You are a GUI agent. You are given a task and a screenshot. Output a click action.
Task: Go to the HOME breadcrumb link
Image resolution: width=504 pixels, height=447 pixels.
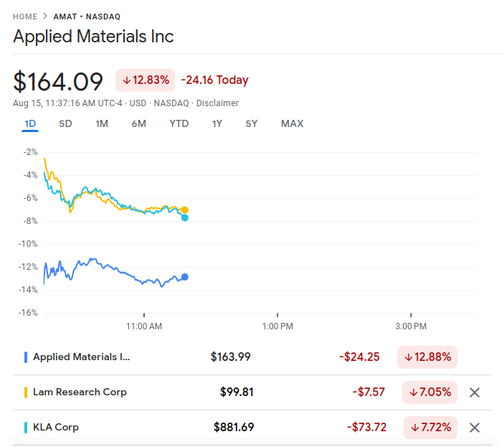25,17
